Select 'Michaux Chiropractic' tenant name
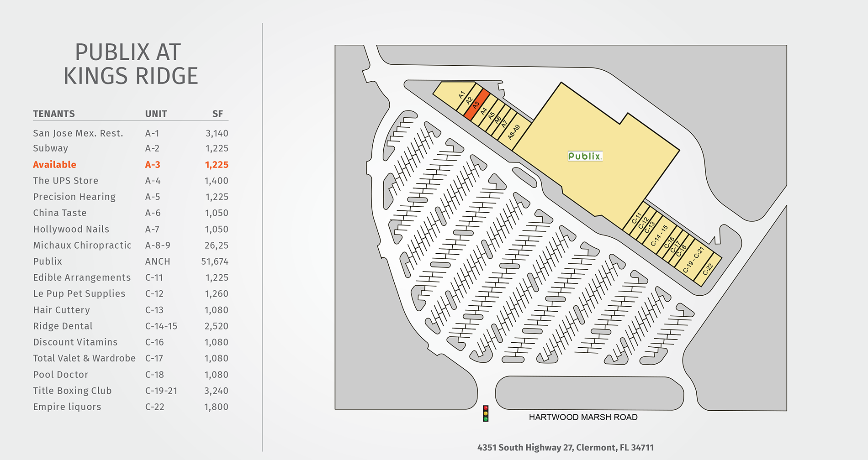The image size is (868, 460). (82, 245)
